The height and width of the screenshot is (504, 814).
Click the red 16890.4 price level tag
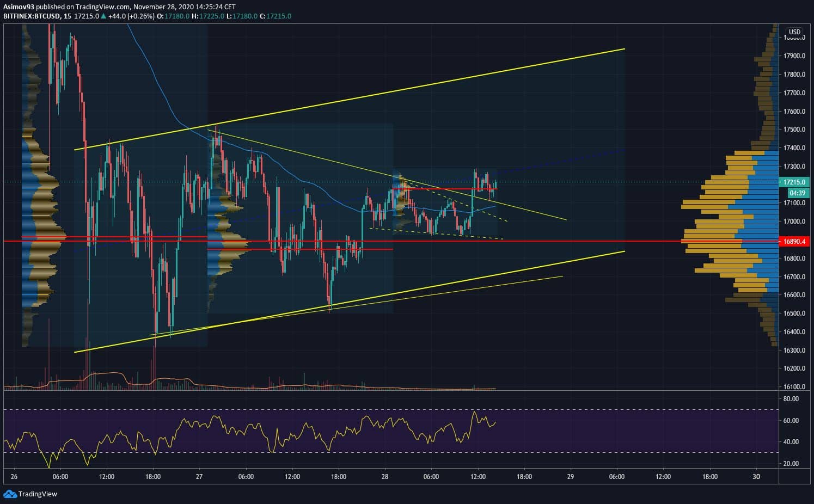point(794,241)
